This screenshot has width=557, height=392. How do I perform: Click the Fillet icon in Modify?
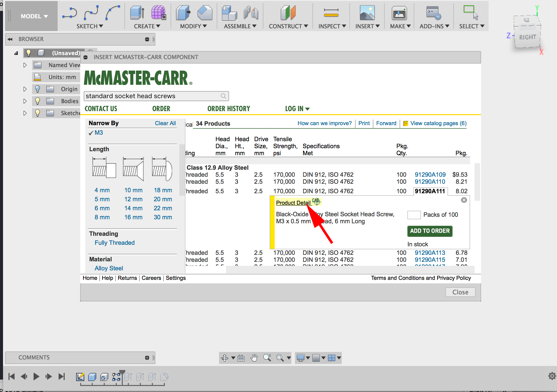205,13
